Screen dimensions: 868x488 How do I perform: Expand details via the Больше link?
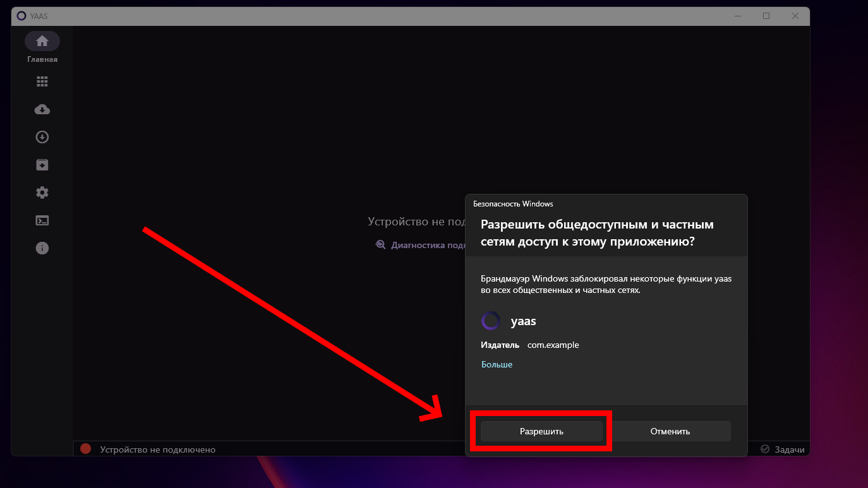pyautogui.click(x=497, y=365)
